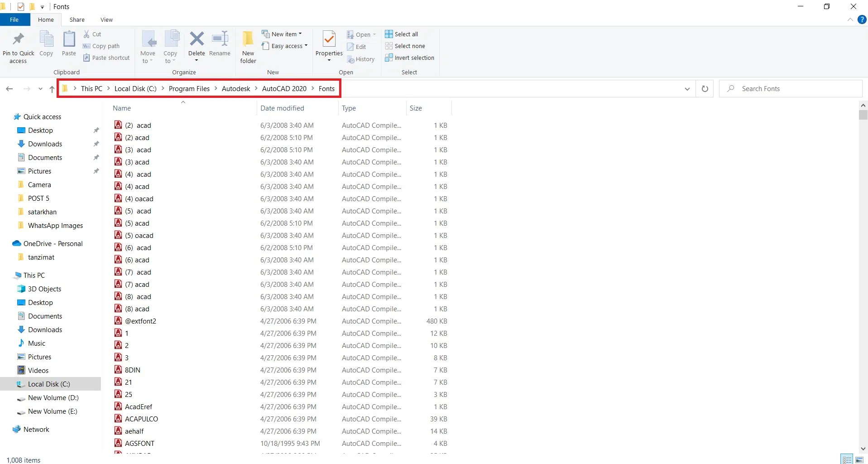The image size is (868, 464).
Task: Click Invert selection in Select group
Action: 409,58
